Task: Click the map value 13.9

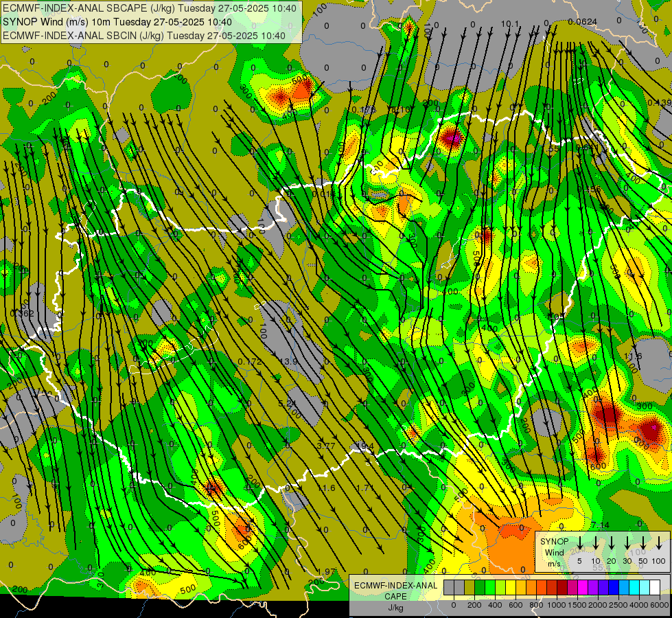Action: [288, 362]
